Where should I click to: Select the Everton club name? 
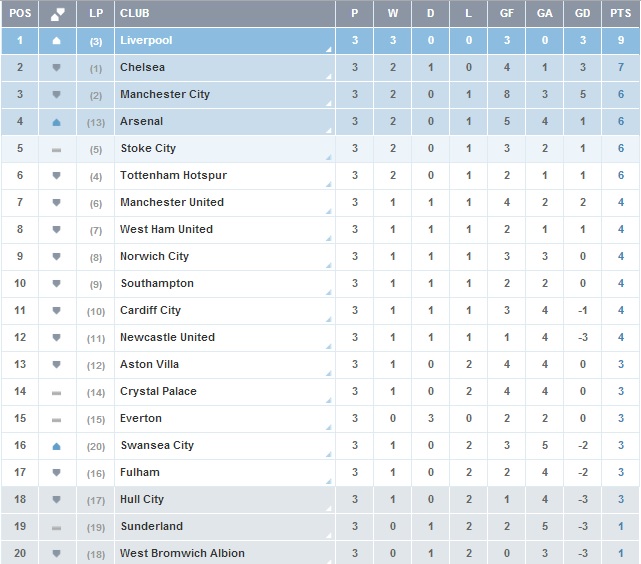pos(141,419)
